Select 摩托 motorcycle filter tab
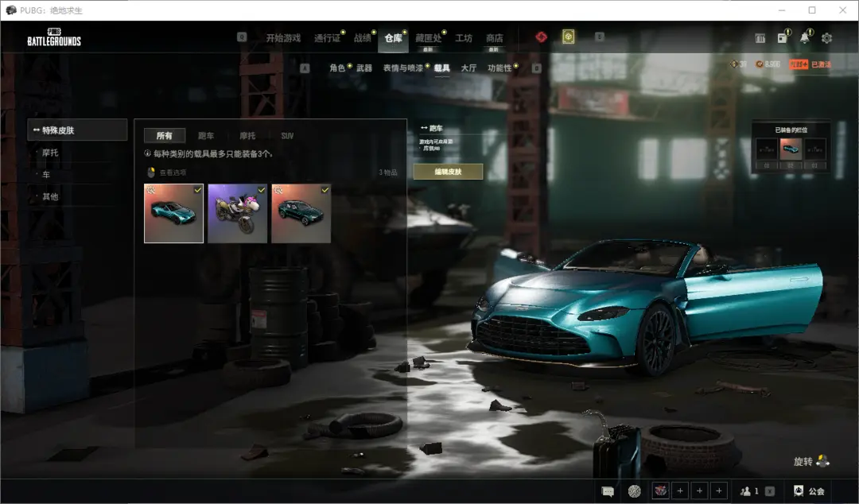This screenshot has width=859, height=504. pos(247,135)
